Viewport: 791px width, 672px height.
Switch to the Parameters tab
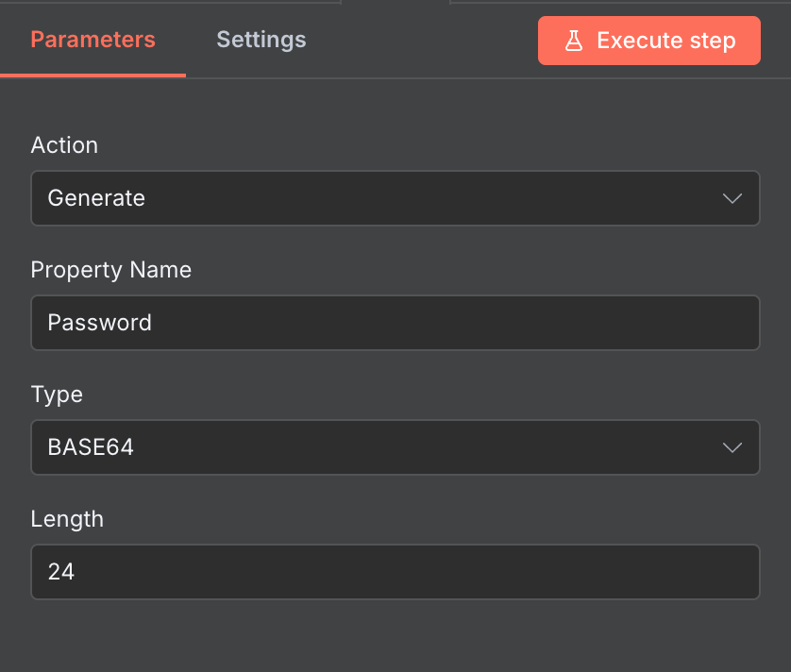pyautogui.click(x=92, y=40)
